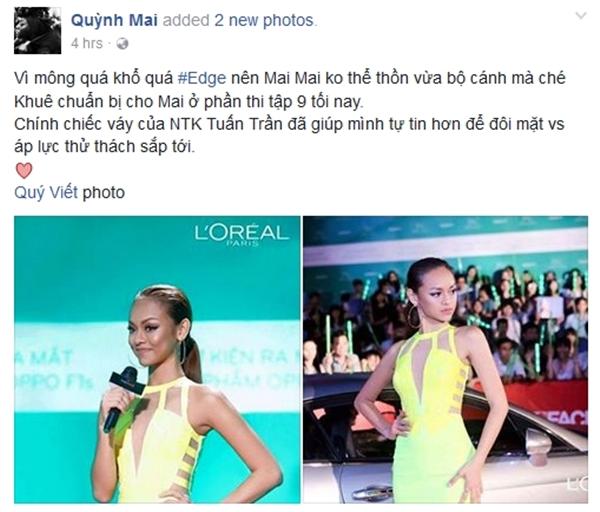Image resolution: width=600 pixels, height=512 pixels.
Task: Click the Quỳnh Mai profile name
Action: tap(114, 20)
